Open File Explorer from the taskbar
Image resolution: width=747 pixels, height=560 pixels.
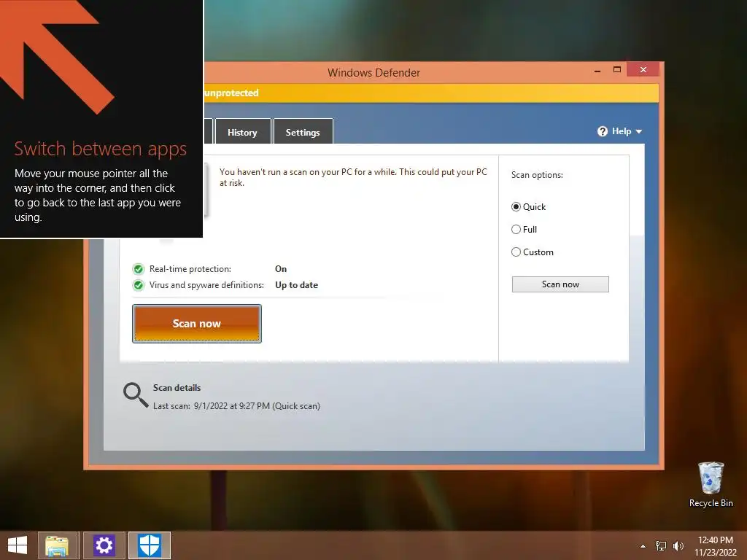[x=57, y=545]
